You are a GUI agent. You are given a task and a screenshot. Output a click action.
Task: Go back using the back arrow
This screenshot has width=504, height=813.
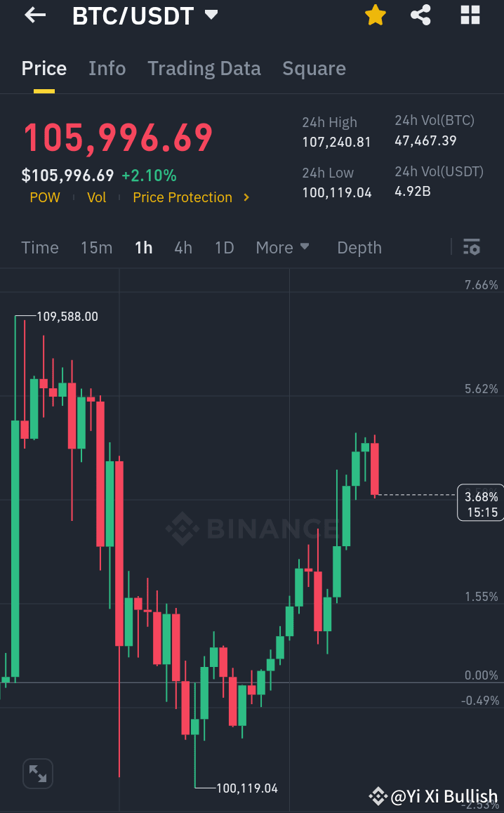coord(34,15)
